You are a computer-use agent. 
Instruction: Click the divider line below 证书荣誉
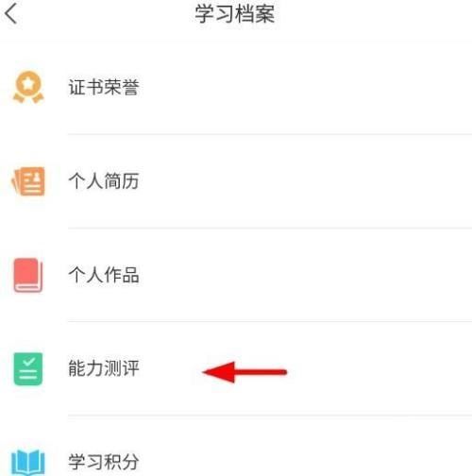(x=270, y=134)
